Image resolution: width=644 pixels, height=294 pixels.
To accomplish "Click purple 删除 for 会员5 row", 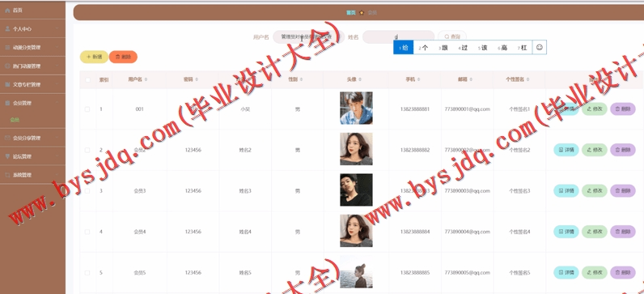I will pyautogui.click(x=623, y=272).
